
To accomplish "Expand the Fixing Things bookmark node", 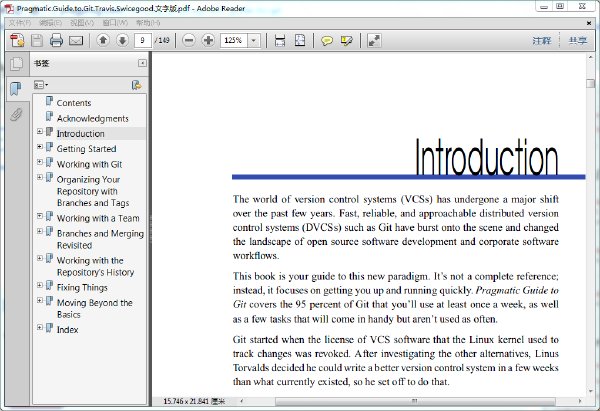I will [40, 285].
